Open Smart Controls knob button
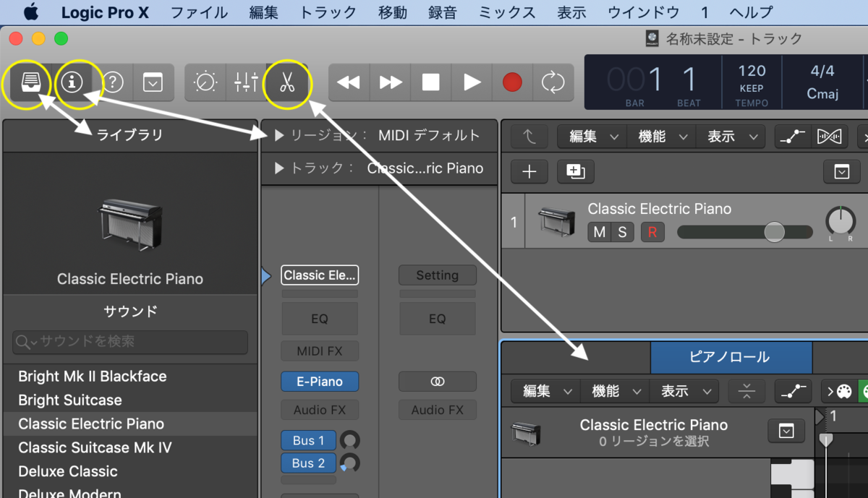This screenshot has width=868, height=498. pyautogui.click(x=205, y=82)
